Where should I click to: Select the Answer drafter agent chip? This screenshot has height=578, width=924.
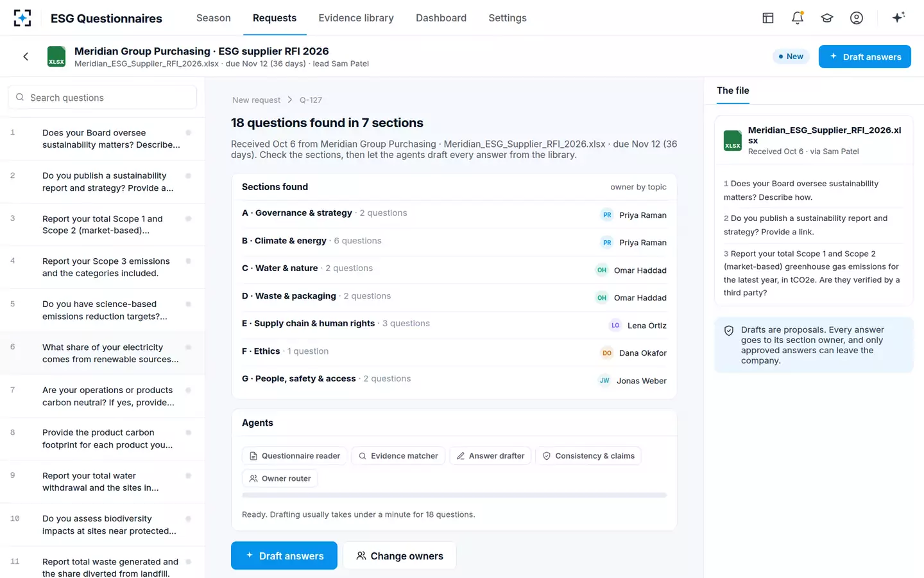[x=490, y=456]
